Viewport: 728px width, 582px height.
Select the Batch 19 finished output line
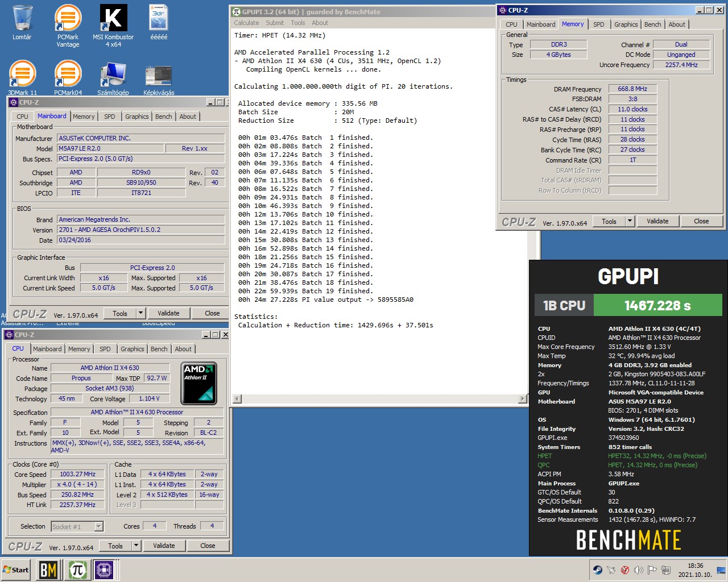(x=305, y=291)
